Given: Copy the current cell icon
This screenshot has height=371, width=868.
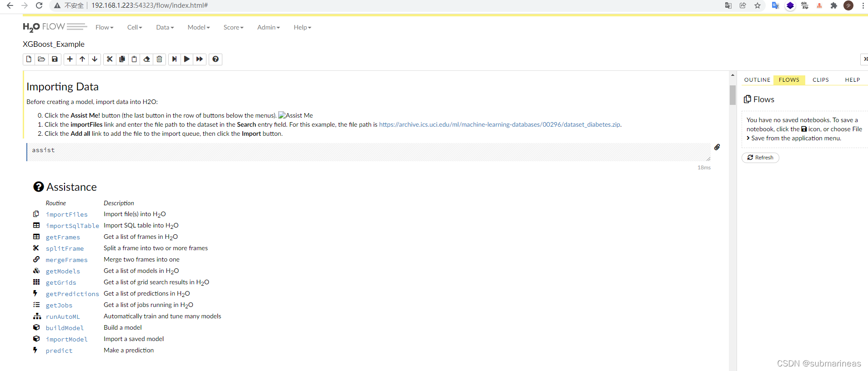Looking at the screenshot, I should 122,59.
